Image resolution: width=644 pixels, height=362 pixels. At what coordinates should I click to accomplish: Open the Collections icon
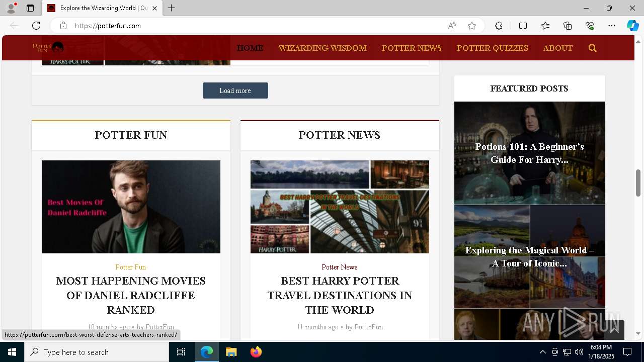568,26
